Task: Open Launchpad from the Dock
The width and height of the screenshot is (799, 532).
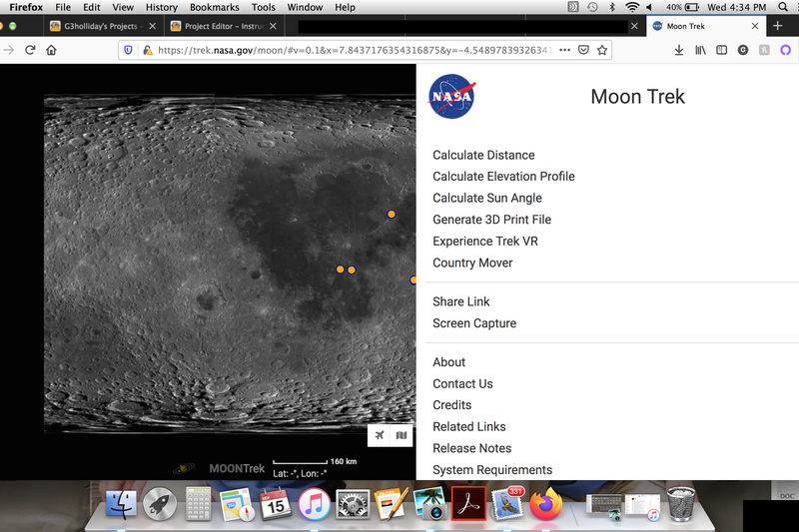Action: tap(160, 504)
